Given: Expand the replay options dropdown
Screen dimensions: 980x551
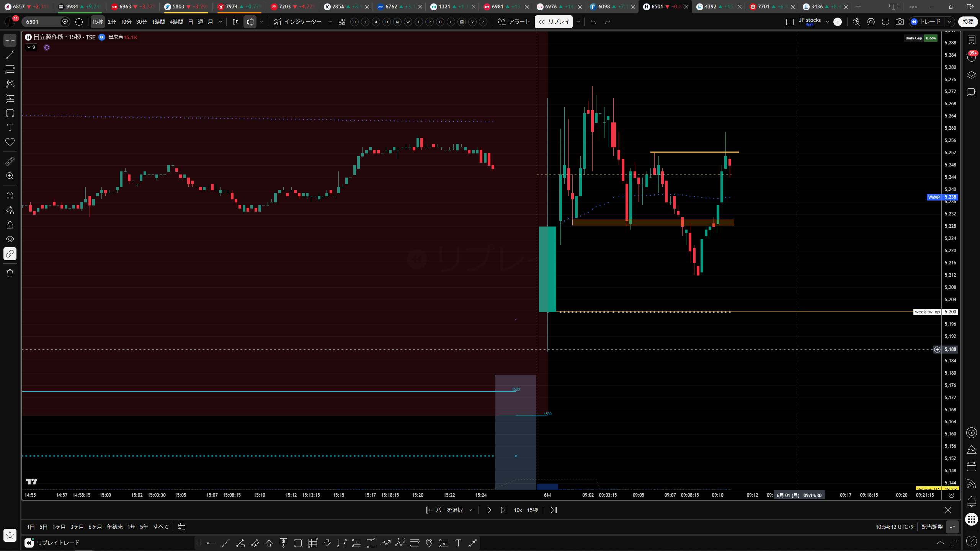Looking at the screenshot, I should 578,22.
